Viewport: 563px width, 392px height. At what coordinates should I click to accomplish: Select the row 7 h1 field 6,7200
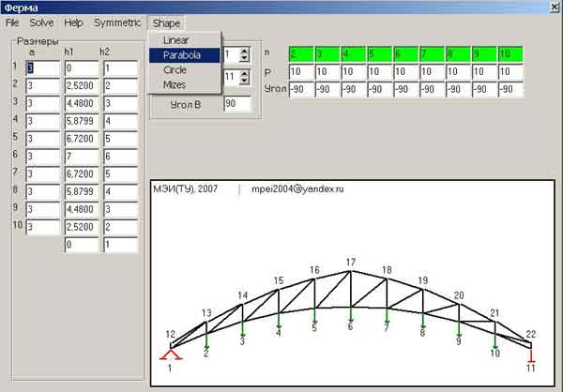click(82, 174)
